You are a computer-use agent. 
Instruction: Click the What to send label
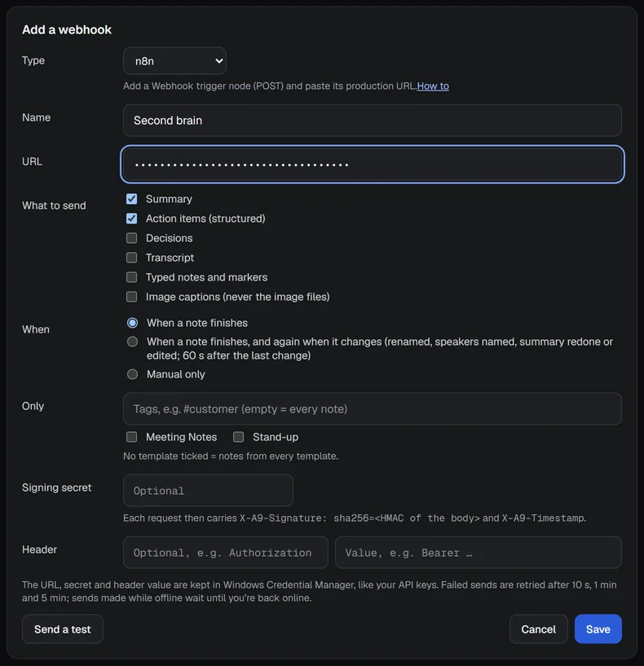[x=54, y=205]
